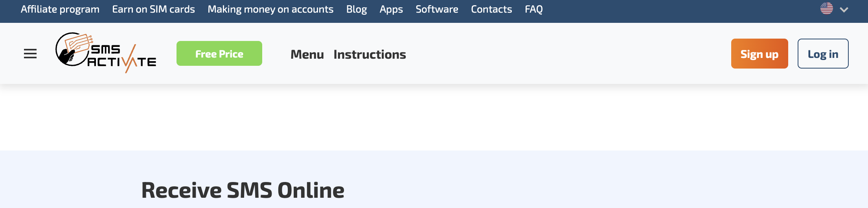Open the hamburger navigation menu
868x208 pixels.
click(x=30, y=54)
